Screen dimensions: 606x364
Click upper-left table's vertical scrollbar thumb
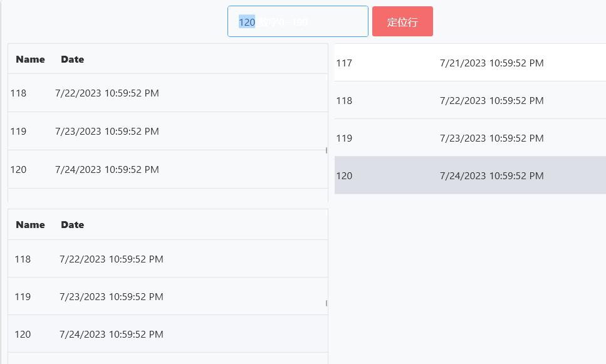pyautogui.click(x=327, y=150)
